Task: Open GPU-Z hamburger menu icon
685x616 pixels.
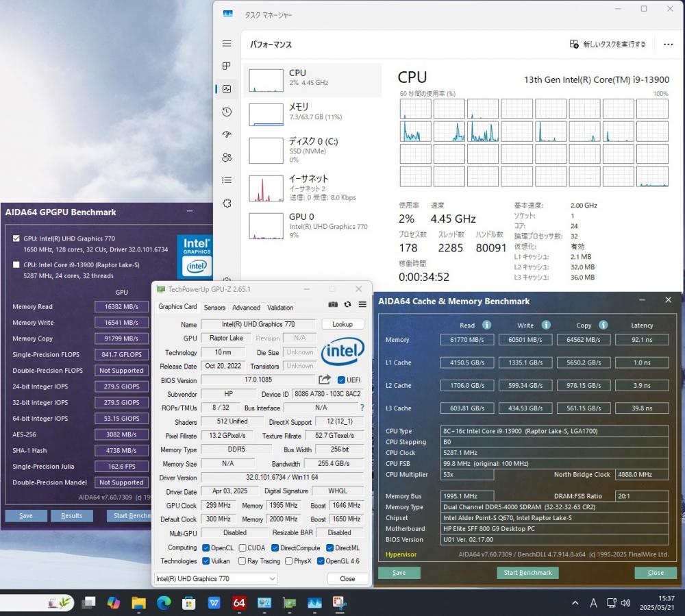Action: point(362,304)
